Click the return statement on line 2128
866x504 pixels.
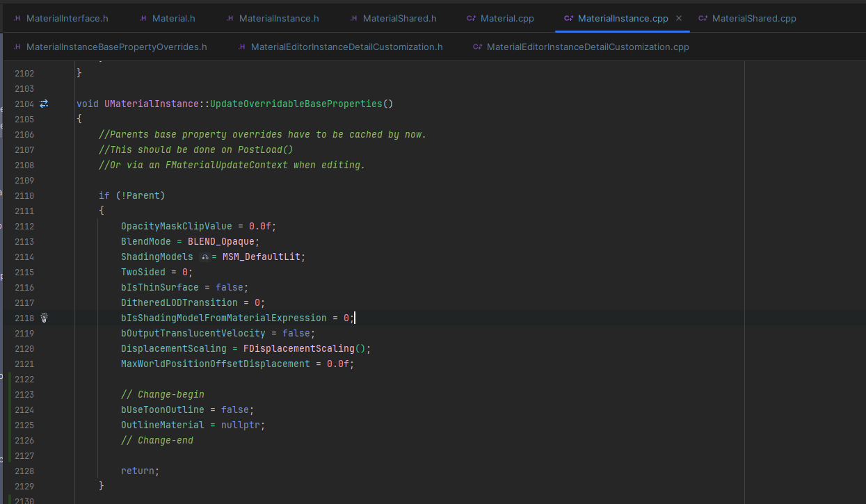click(139, 471)
